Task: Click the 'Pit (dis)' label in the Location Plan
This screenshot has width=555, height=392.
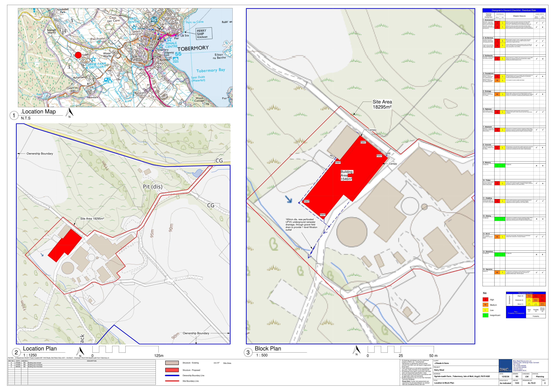Action: 153,187
